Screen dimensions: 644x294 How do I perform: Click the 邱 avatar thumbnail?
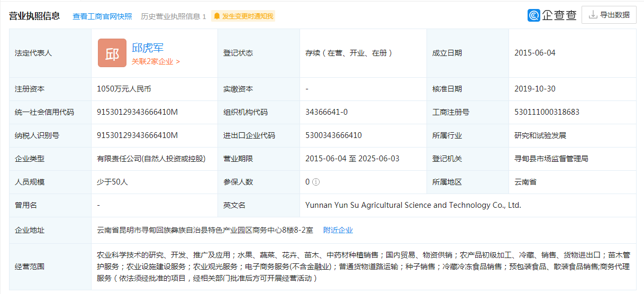[112, 53]
